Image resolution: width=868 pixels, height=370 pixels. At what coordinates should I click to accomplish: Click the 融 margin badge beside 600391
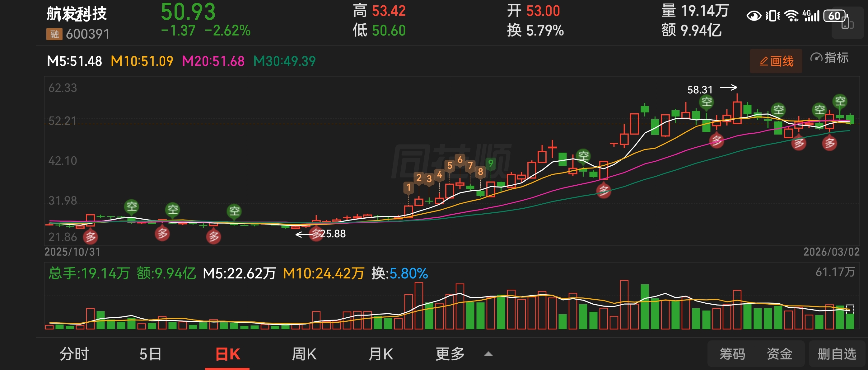(x=54, y=34)
